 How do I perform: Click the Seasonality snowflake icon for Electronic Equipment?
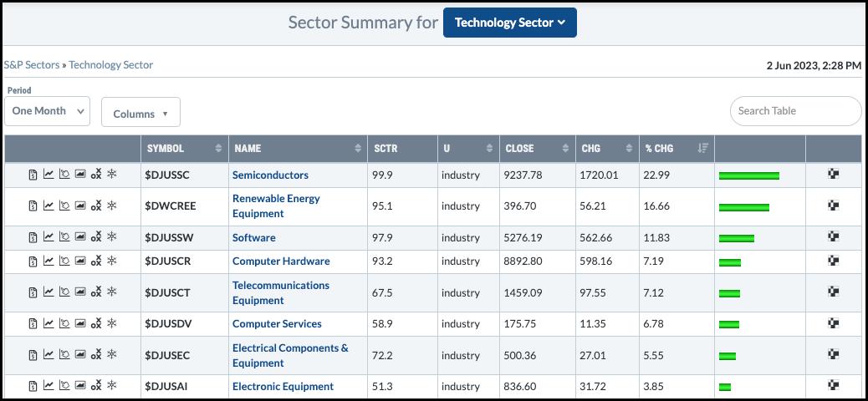click(111, 386)
